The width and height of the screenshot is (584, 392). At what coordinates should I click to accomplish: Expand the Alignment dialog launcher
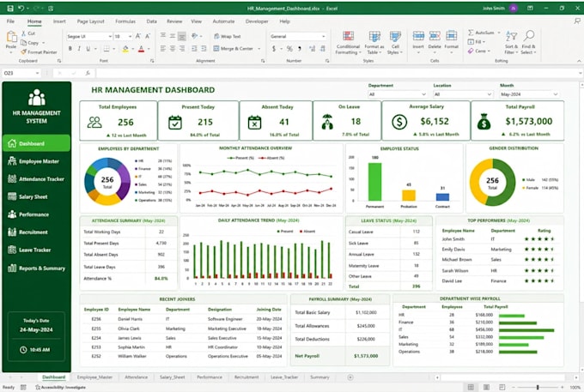tap(263, 61)
